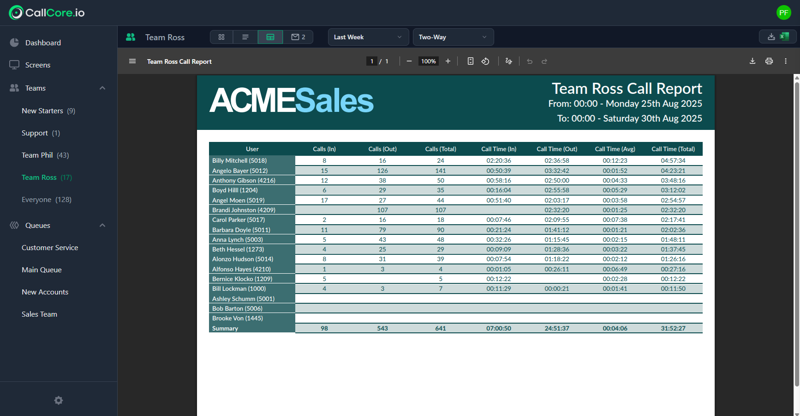The image size is (800, 416).
Task: Open settings gear in the sidebar
Action: (58, 400)
